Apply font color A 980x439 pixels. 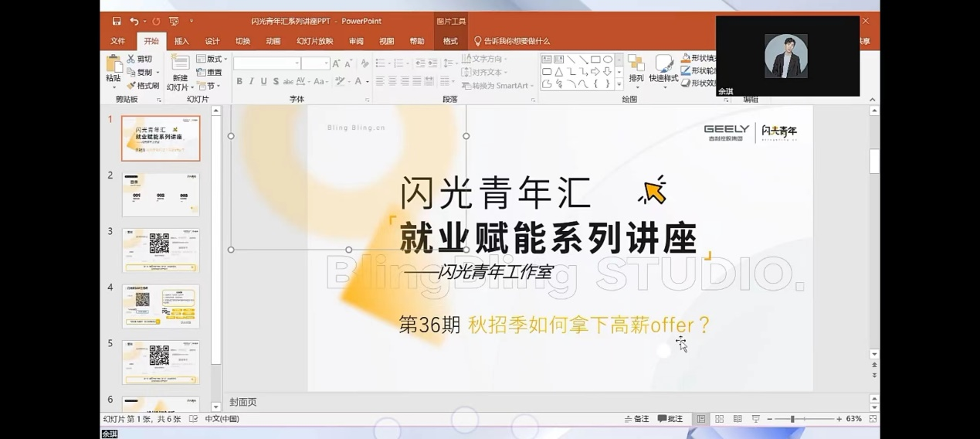point(358,81)
